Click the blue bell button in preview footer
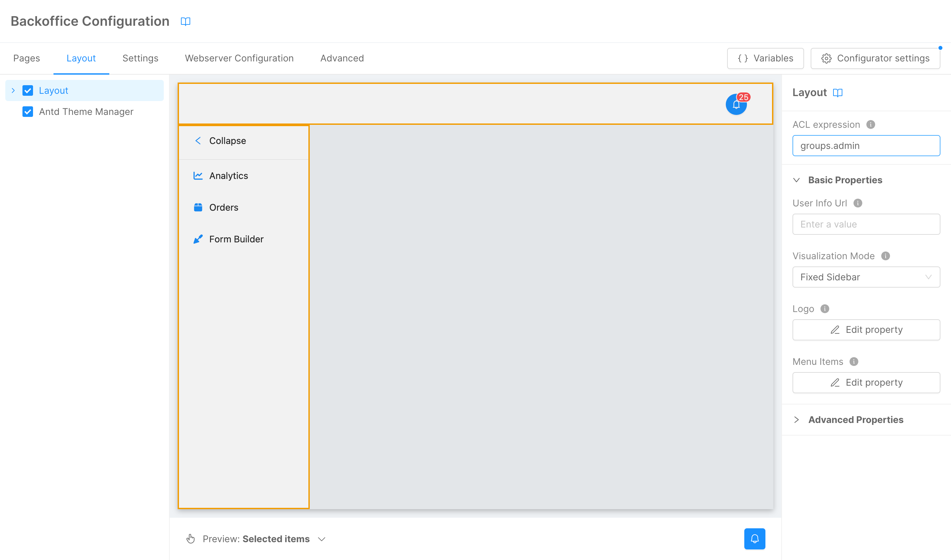This screenshot has height=560, width=951. [x=755, y=539]
